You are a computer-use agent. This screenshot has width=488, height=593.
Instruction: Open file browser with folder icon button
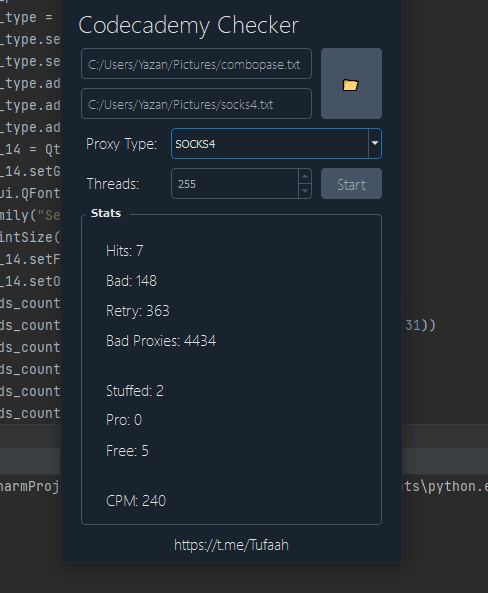point(351,84)
